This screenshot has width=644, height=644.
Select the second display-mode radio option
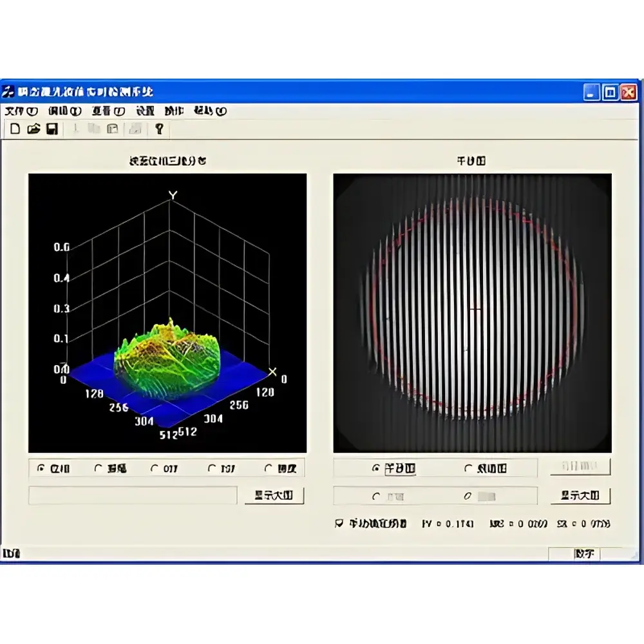click(98, 469)
